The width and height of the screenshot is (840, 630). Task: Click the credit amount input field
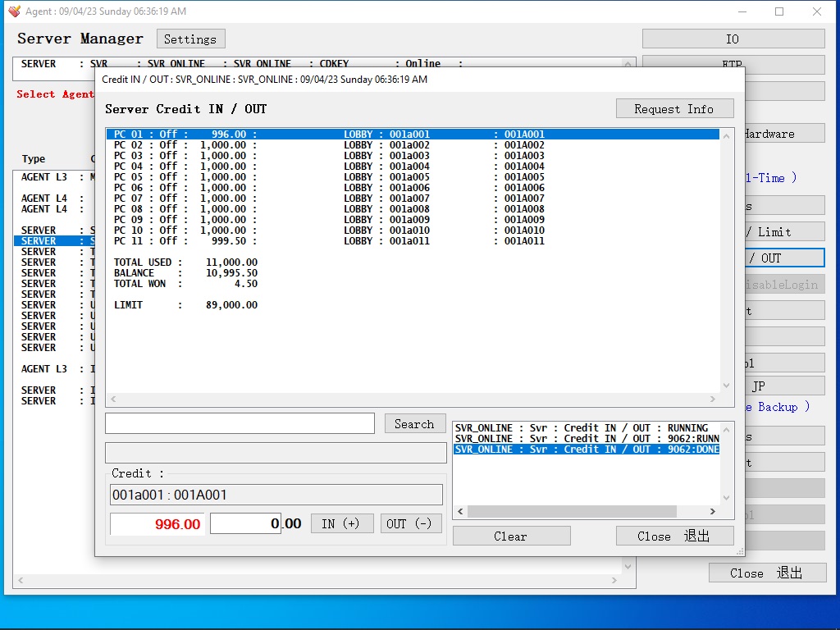(246, 523)
